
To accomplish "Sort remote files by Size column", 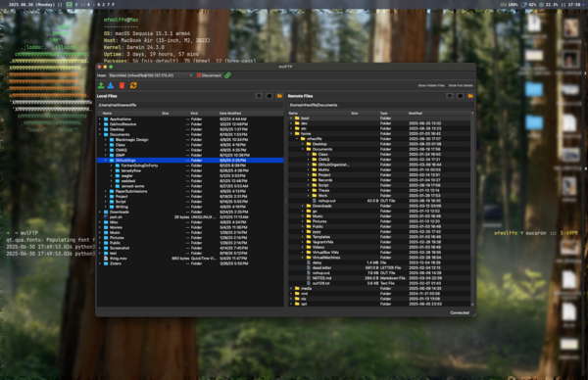I will pyautogui.click(x=355, y=114).
